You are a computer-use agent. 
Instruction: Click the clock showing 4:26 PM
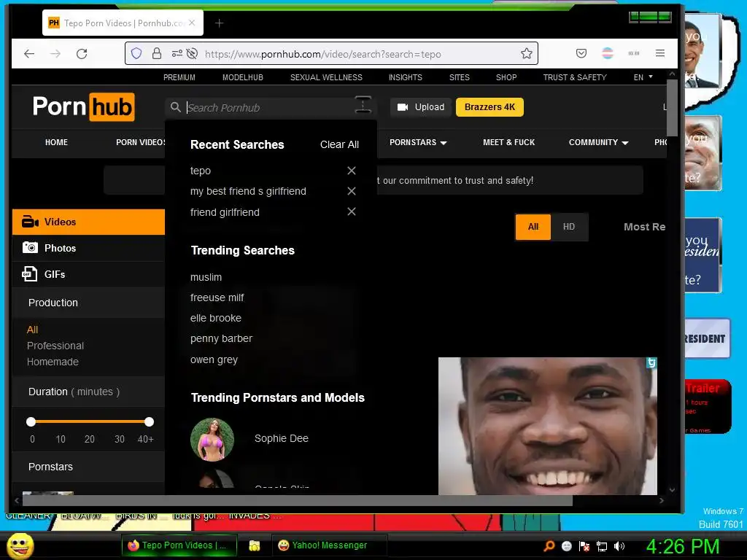click(683, 546)
